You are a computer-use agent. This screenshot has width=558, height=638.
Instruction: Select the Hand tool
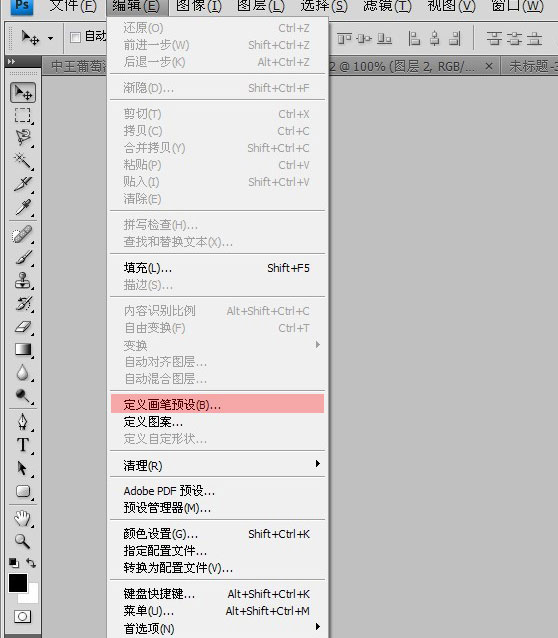(x=23, y=518)
